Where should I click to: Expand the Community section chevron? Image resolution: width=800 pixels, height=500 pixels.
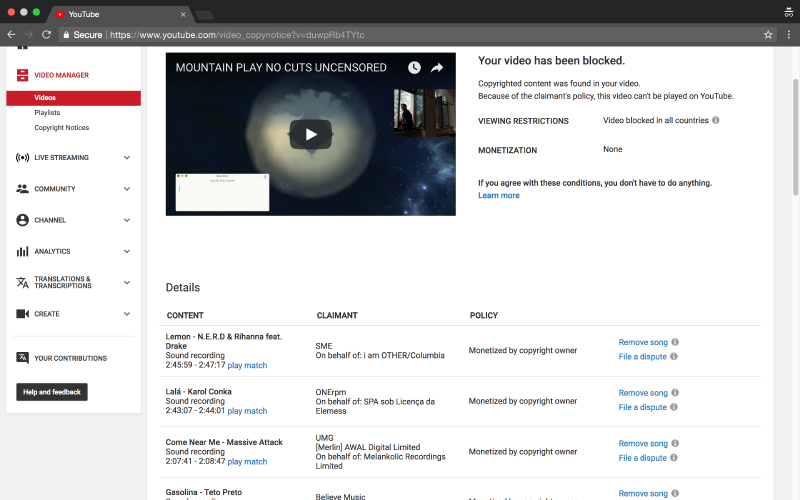click(127, 189)
